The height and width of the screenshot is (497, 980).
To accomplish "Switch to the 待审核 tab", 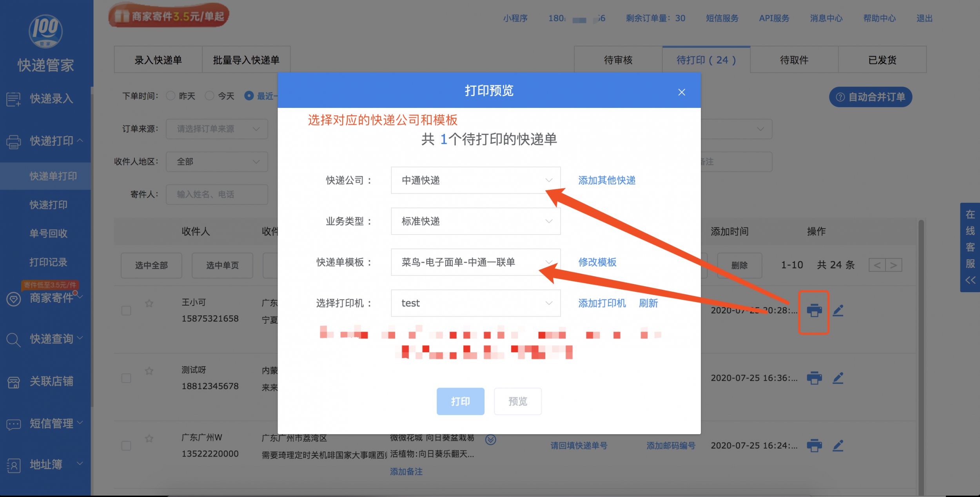I will click(618, 60).
